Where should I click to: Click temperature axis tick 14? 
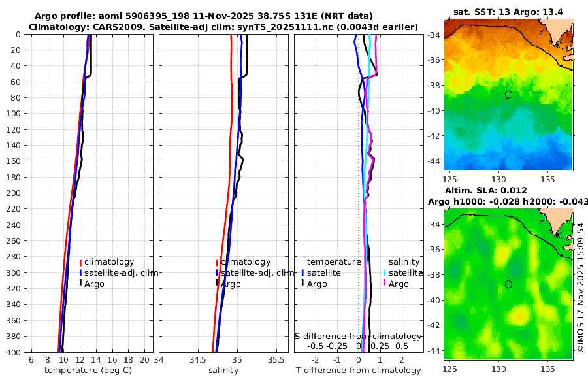[96, 360]
